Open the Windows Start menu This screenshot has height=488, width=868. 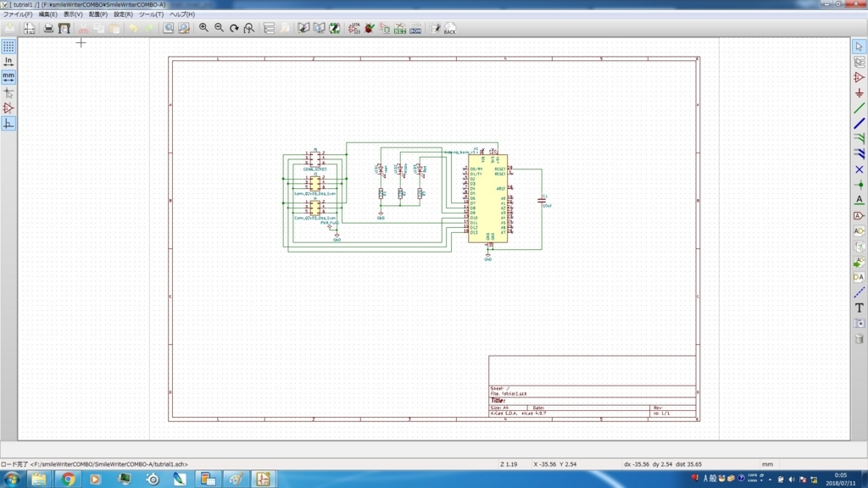[12, 480]
